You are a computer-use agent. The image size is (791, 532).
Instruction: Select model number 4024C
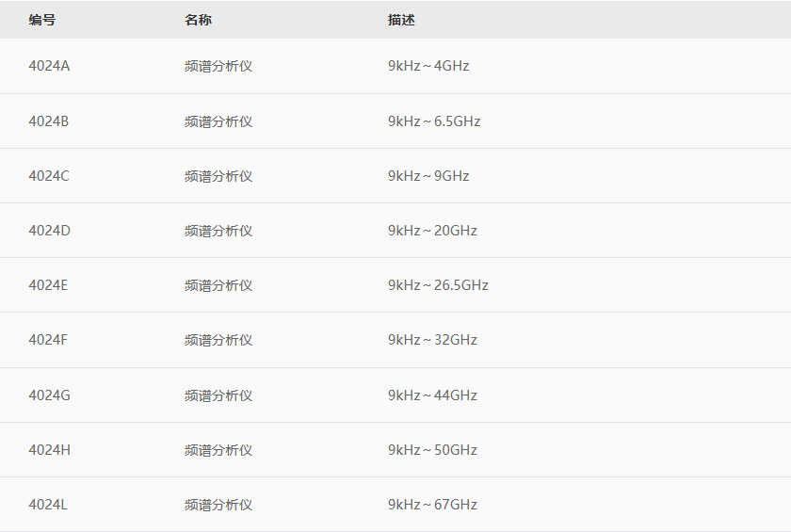click(x=49, y=176)
